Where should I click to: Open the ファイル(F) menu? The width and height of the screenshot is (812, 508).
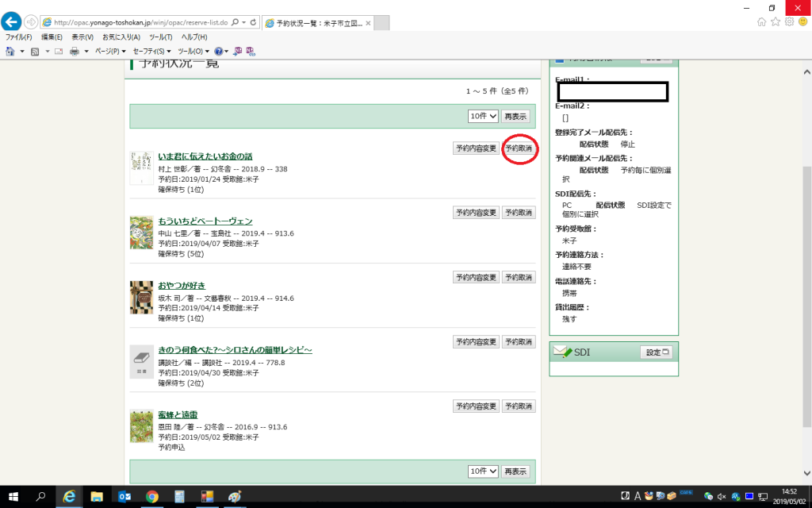tap(19, 37)
